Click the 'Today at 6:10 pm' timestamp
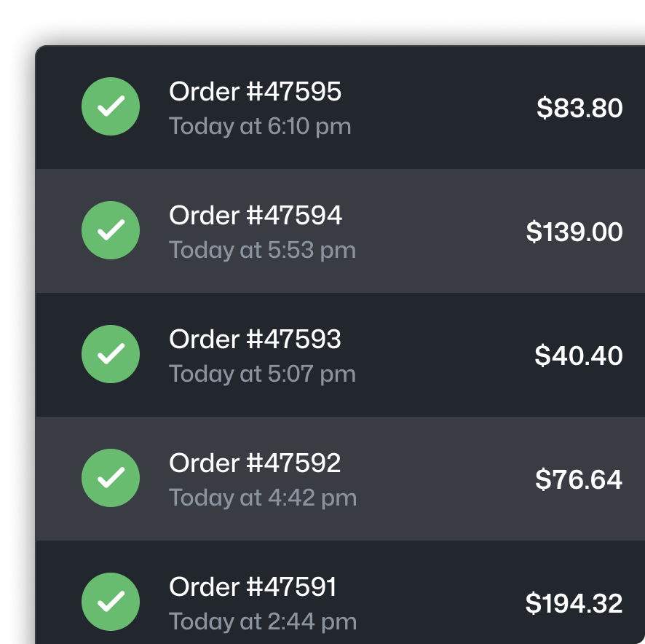Image resolution: width=645 pixels, height=644 pixels. [x=260, y=126]
